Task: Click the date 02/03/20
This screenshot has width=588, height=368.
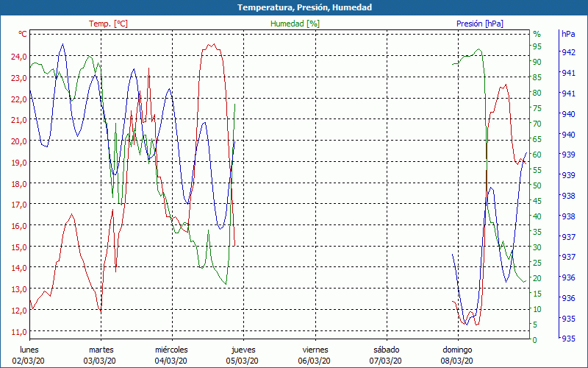Action: 29,361
